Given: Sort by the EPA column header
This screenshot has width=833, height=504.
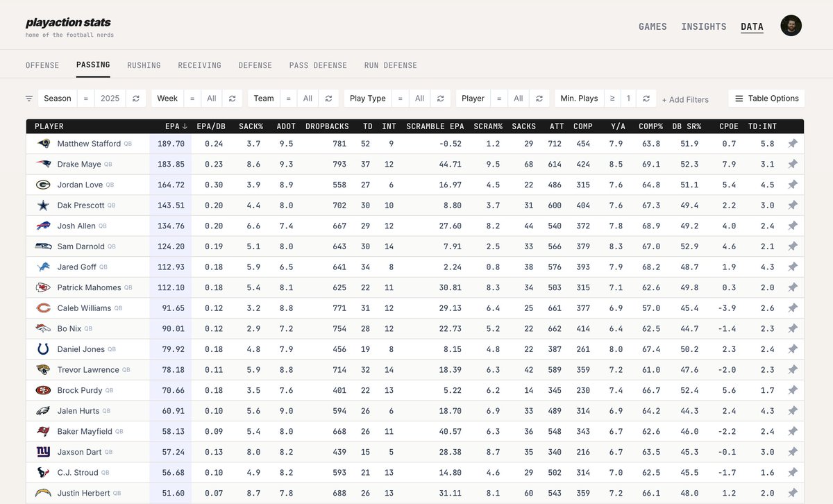Looking at the screenshot, I should pos(176,126).
